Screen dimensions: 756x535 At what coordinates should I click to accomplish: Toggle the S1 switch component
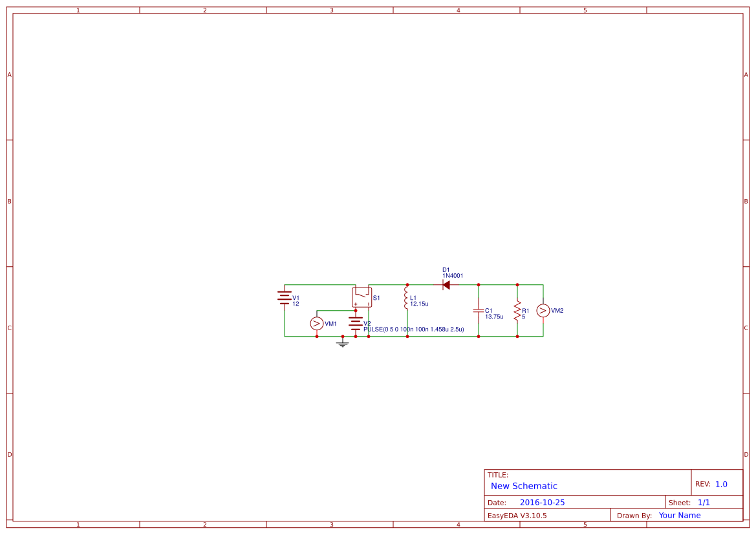pyautogui.click(x=362, y=296)
